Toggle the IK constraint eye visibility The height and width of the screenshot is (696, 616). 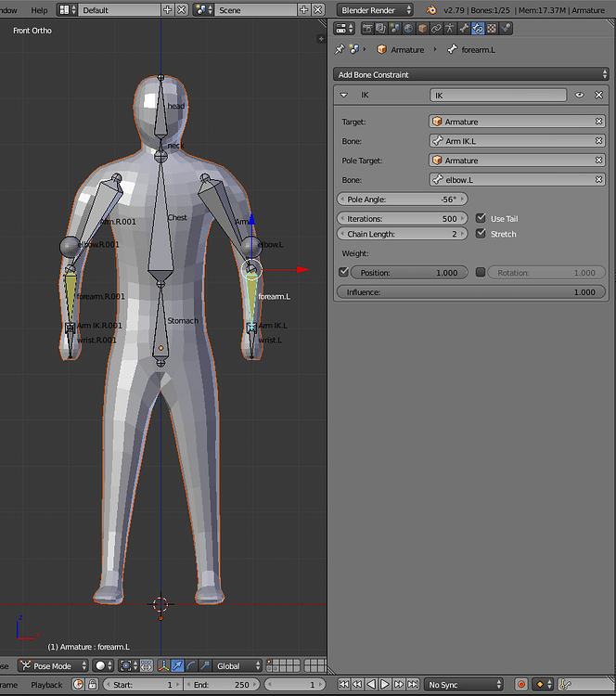click(579, 95)
